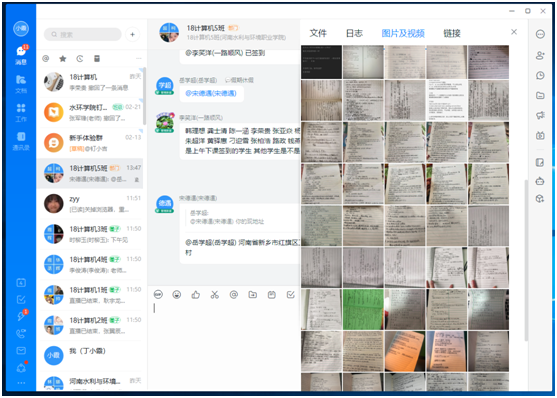Open the zyy chat in the list
The image size is (557, 398).
(92, 204)
